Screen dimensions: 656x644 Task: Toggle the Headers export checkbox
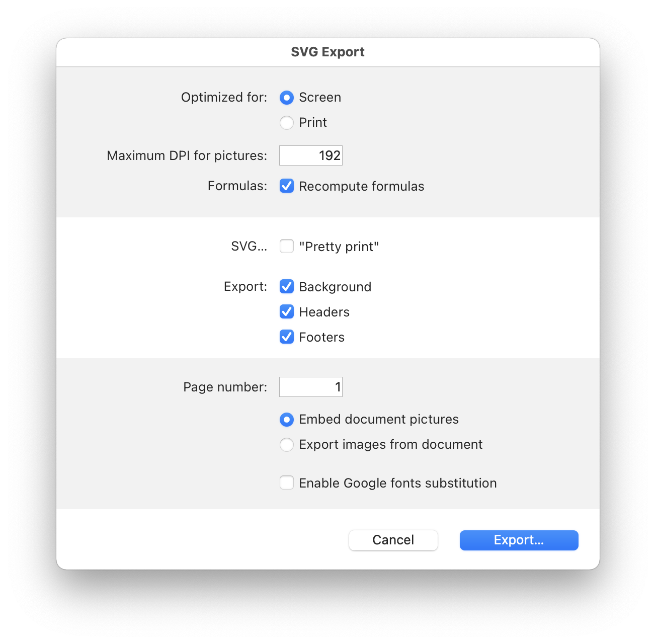[x=287, y=312]
